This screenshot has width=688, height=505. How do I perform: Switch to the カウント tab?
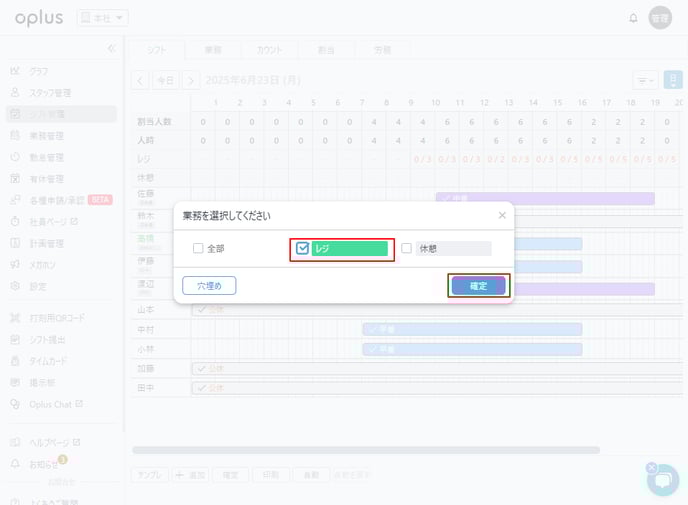269,49
